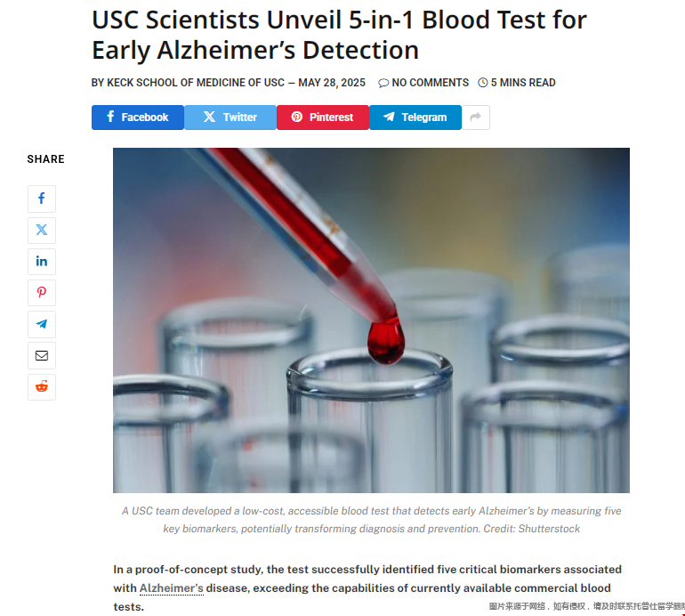Image resolution: width=685 pixels, height=616 pixels.
Task: Click the Telegram share button
Action: pyautogui.click(x=415, y=118)
